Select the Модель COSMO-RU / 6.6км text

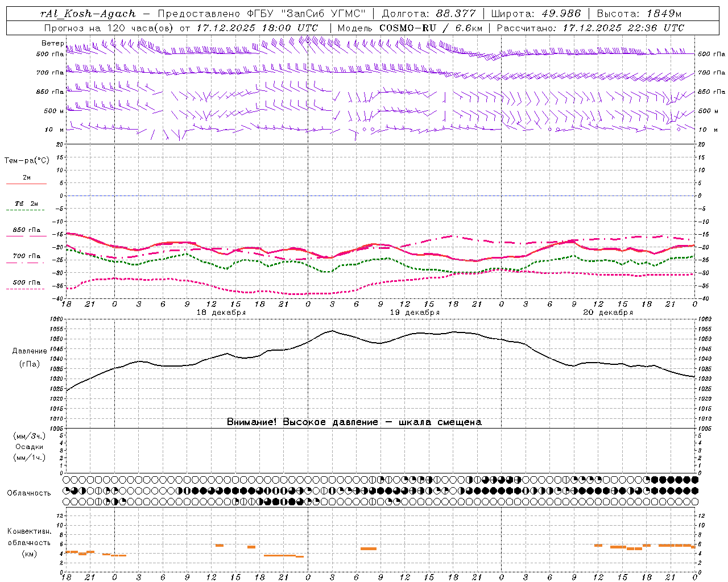pos(410,28)
